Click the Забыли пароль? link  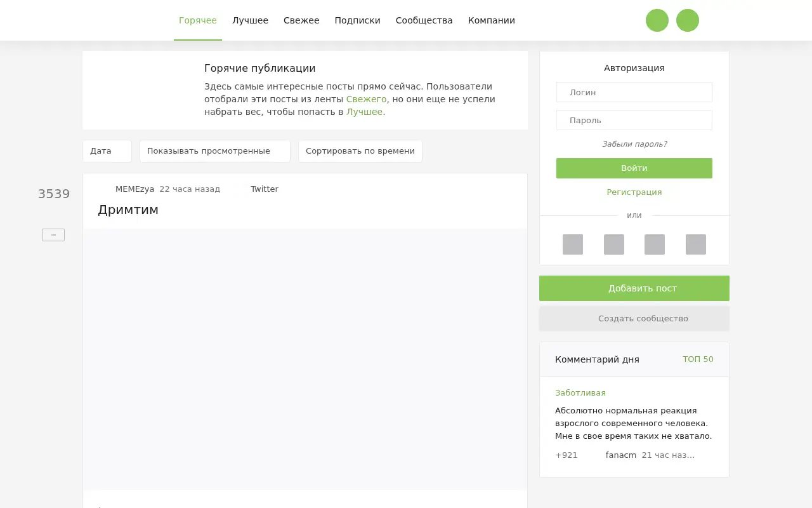pos(634,144)
